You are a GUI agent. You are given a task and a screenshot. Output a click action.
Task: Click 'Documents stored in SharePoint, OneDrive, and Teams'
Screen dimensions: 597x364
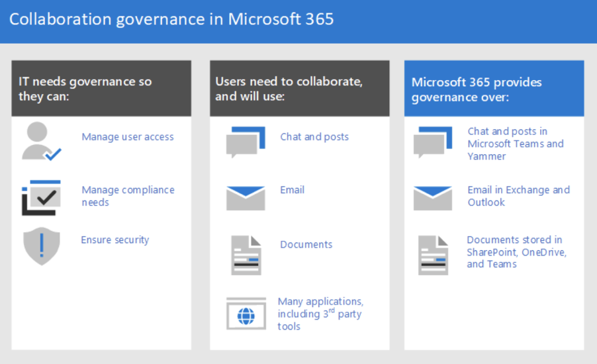pos(517,251)
